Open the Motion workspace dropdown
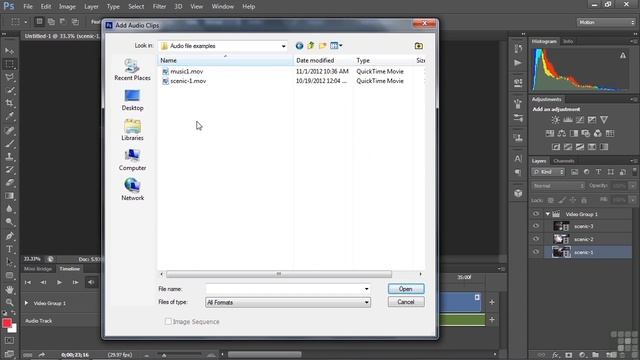Viewport: 640px width, 360px height. coord(606,22)
